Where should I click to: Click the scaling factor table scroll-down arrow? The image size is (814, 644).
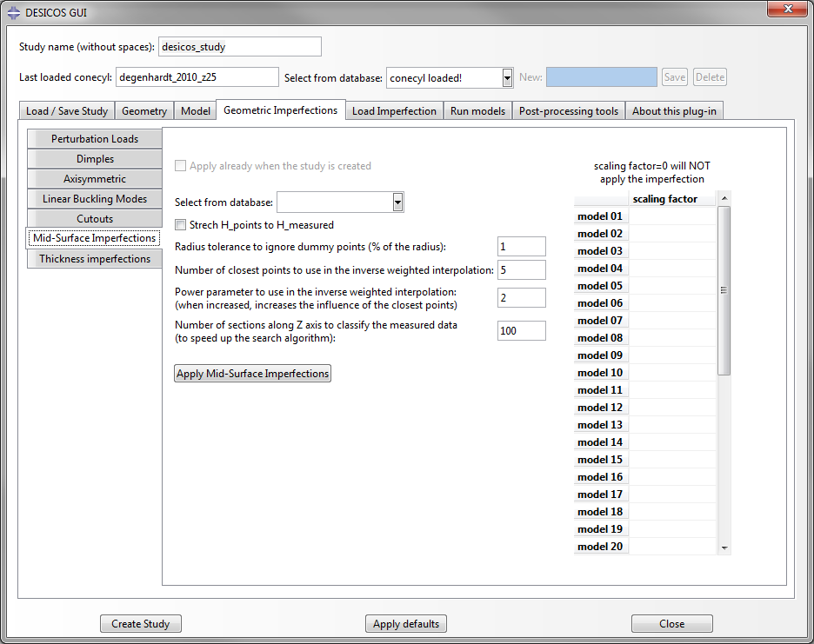724,548
